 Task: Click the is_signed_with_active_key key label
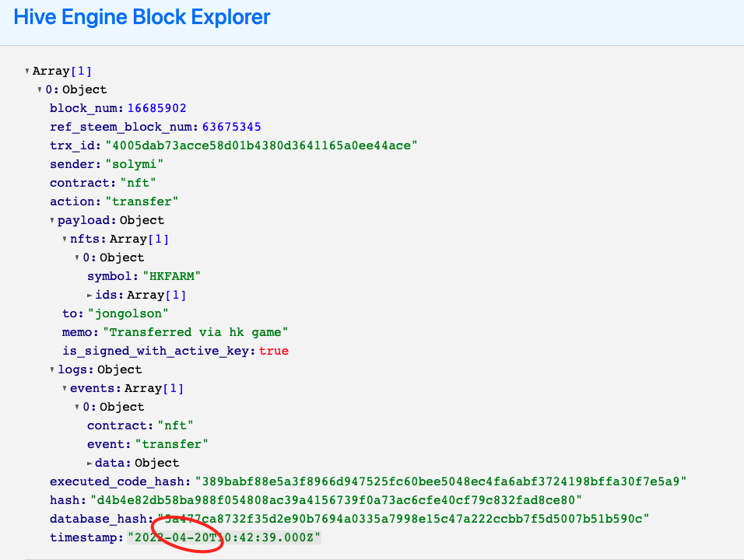tap(159, 351)
